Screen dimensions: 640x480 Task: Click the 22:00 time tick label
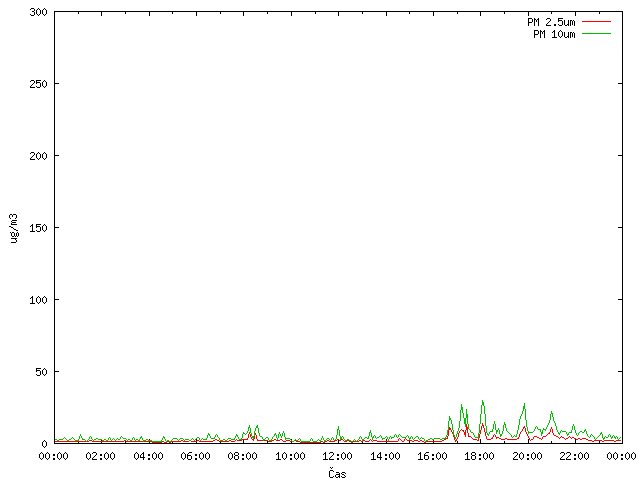tap(574, 456)
